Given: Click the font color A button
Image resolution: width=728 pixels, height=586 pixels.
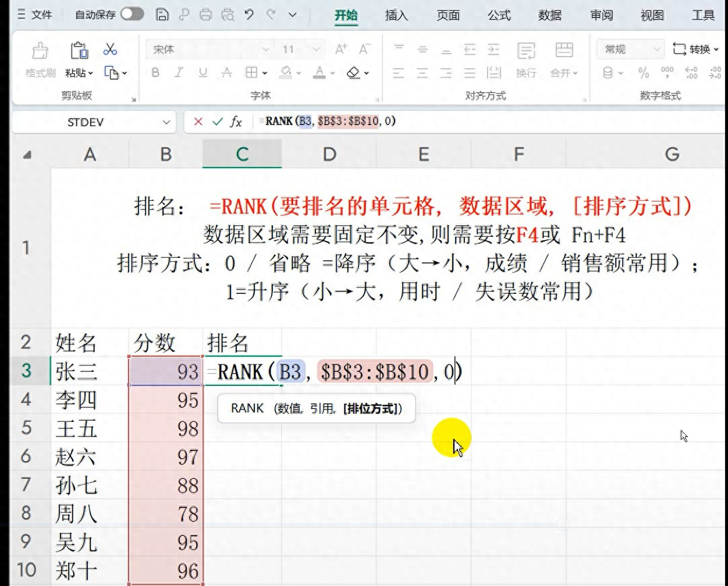Looking at the screenshot, I should 319,73.
